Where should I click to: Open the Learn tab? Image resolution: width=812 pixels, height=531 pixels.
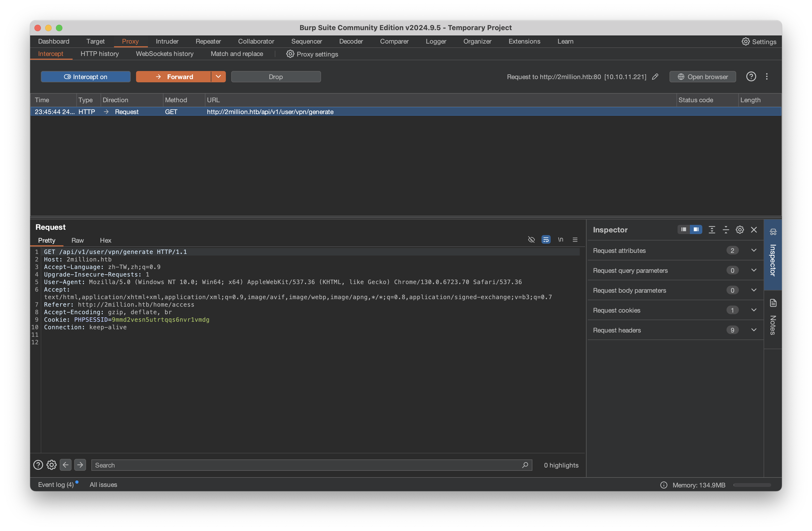565,41
